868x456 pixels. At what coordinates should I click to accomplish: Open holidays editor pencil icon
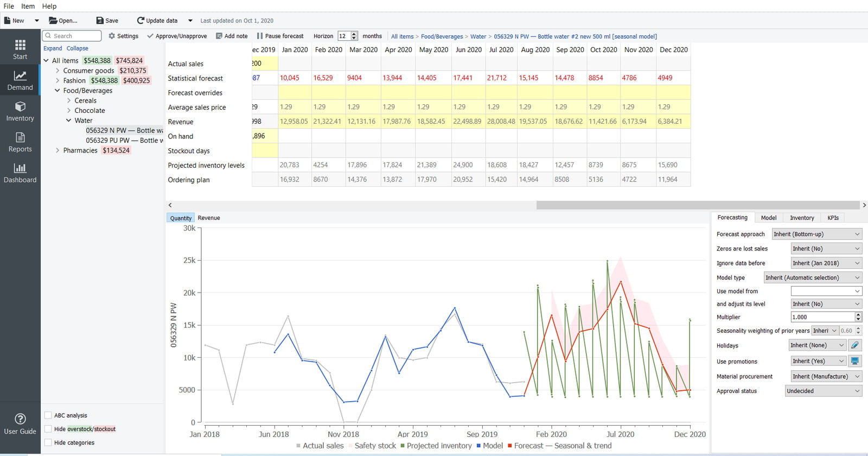(x=855, y=345)
